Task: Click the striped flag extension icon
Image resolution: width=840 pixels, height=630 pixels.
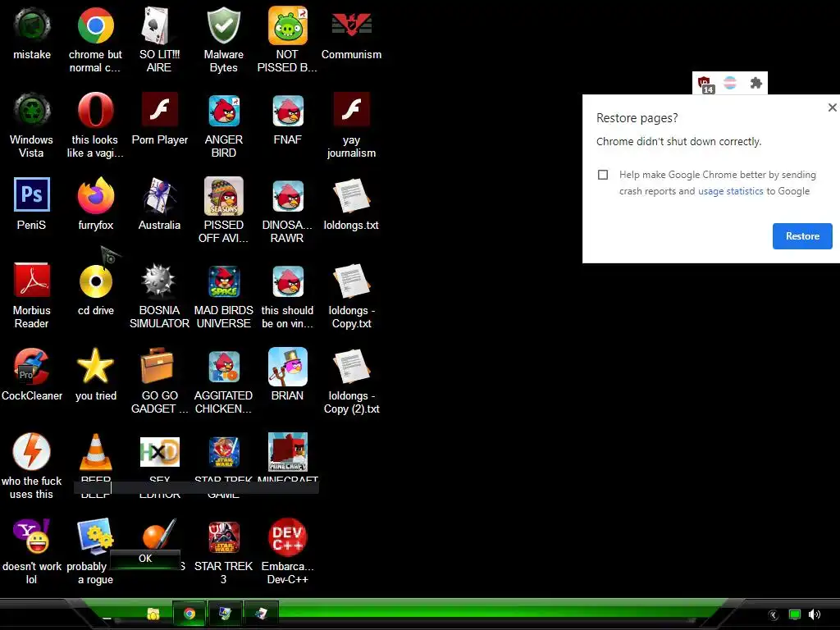Action: pyautogui.click(x=730, y=83)
